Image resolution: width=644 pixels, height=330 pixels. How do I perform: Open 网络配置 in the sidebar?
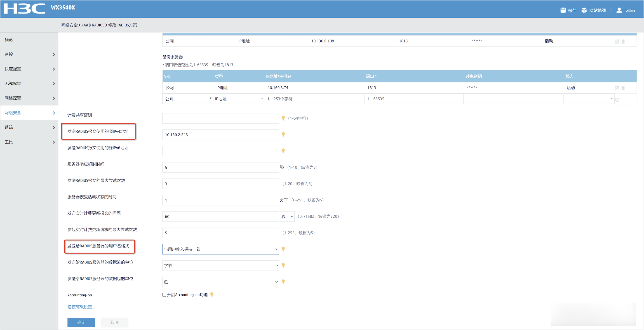pos(29,98)
